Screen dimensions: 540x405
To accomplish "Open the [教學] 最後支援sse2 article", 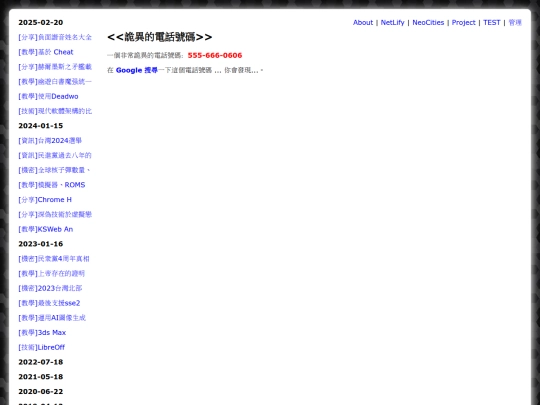I will click(49, 303).
